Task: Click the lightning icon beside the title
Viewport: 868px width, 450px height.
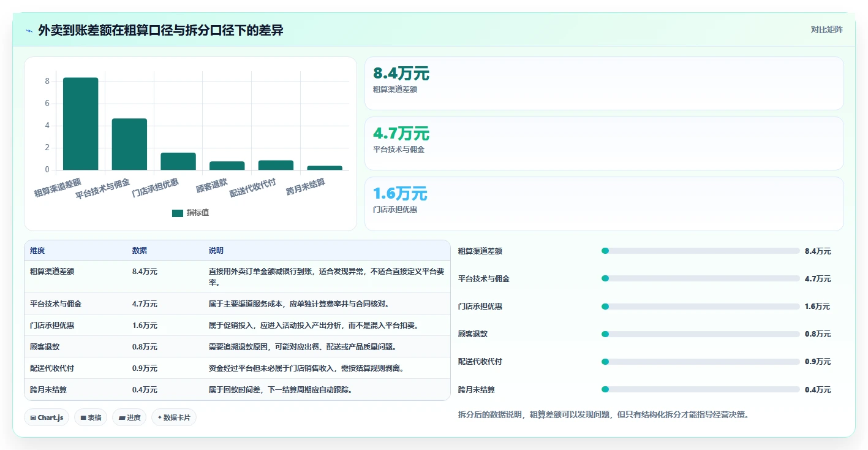Action: point(29,30)
